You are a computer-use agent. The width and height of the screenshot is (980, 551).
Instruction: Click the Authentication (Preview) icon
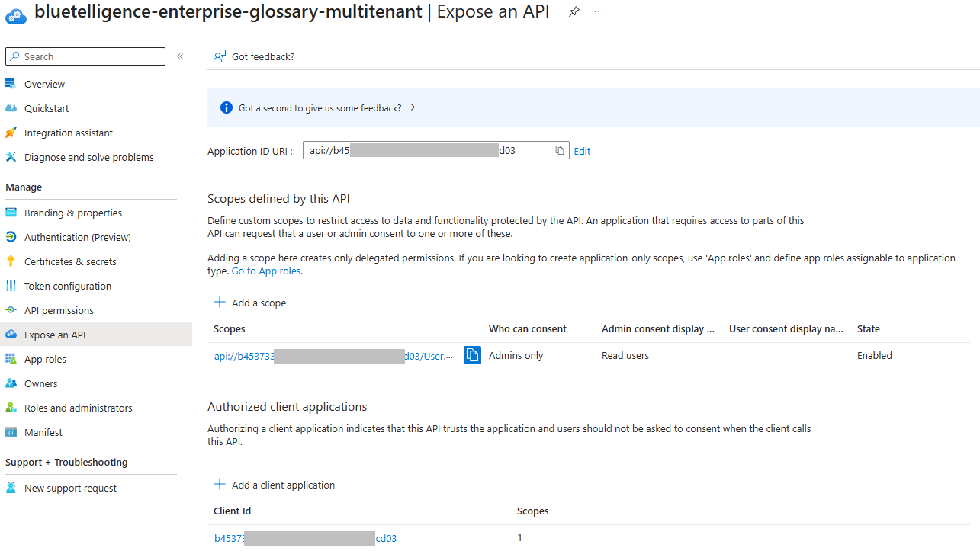coord(11,237)
